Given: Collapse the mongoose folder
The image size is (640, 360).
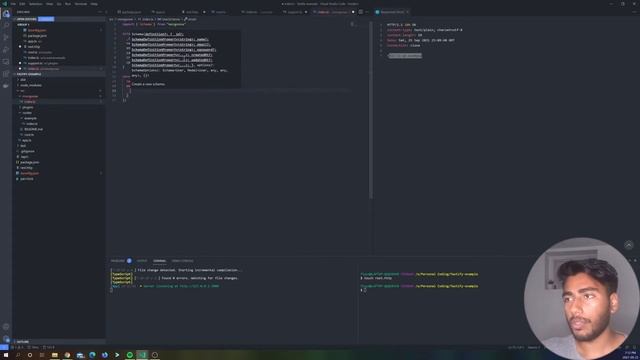Looking at the screenshot, I should 30,96.
